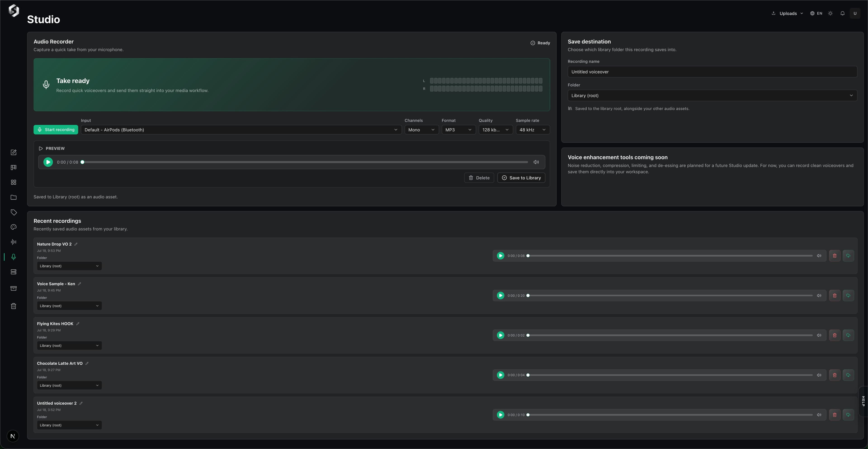Mute volume on Untitled voiceover 2 player

[819, 415]
